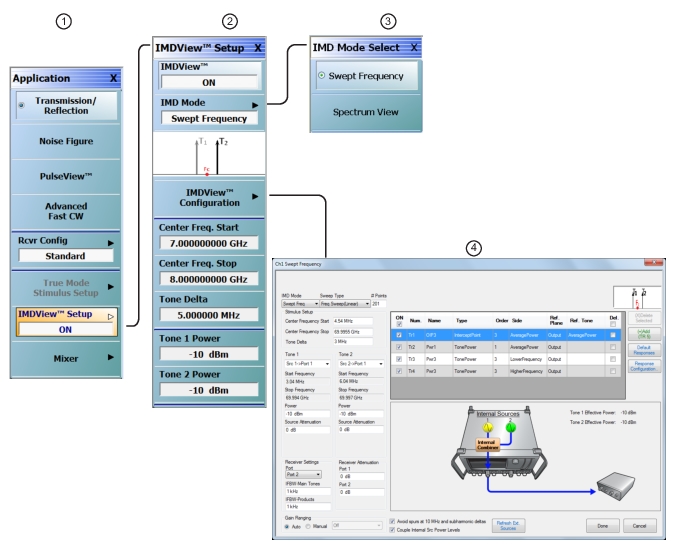
Task: Click Default Responses button
Action: [x=644, y=350]
